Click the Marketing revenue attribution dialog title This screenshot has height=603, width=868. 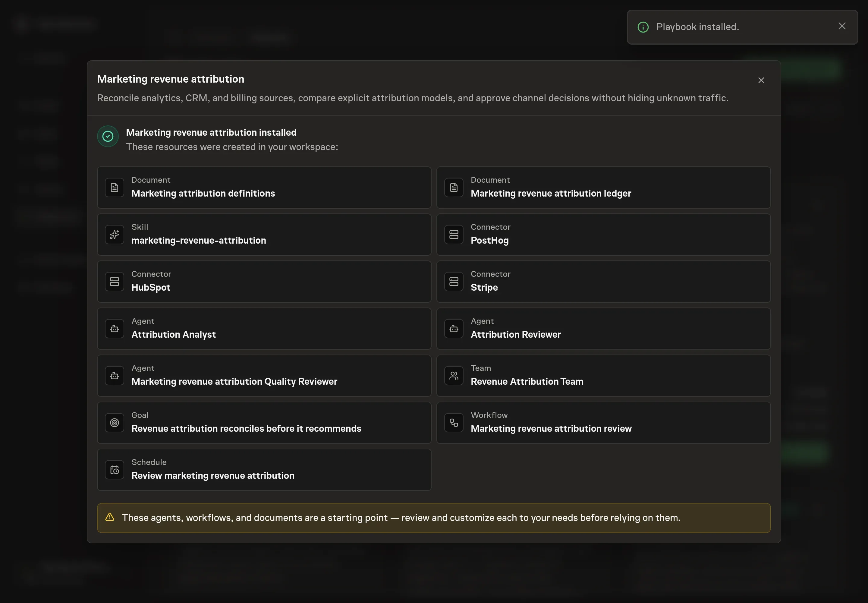(171, 79)
